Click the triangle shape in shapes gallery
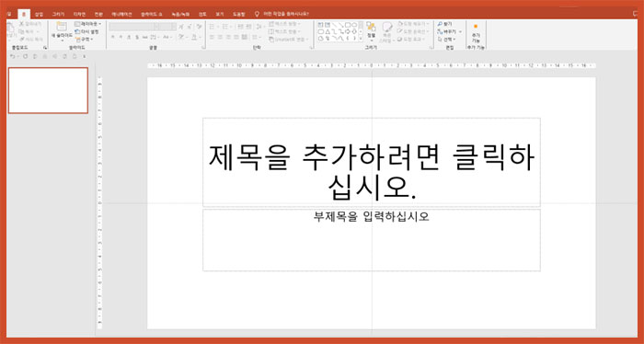 pos(328,31)
